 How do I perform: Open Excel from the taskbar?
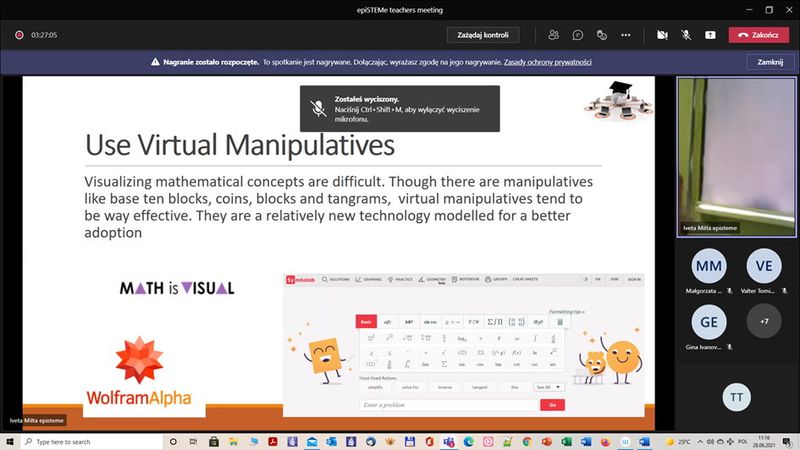566,442
